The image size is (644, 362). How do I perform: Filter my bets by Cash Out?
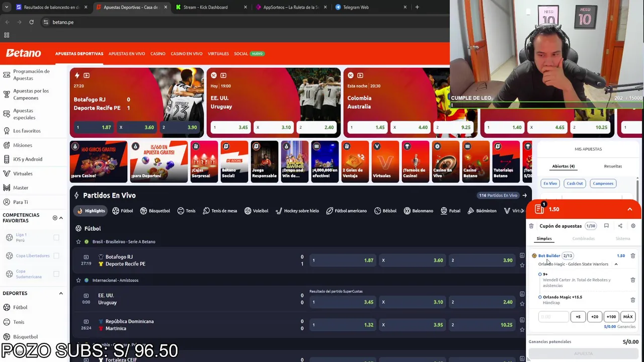[x=575, y=184]
